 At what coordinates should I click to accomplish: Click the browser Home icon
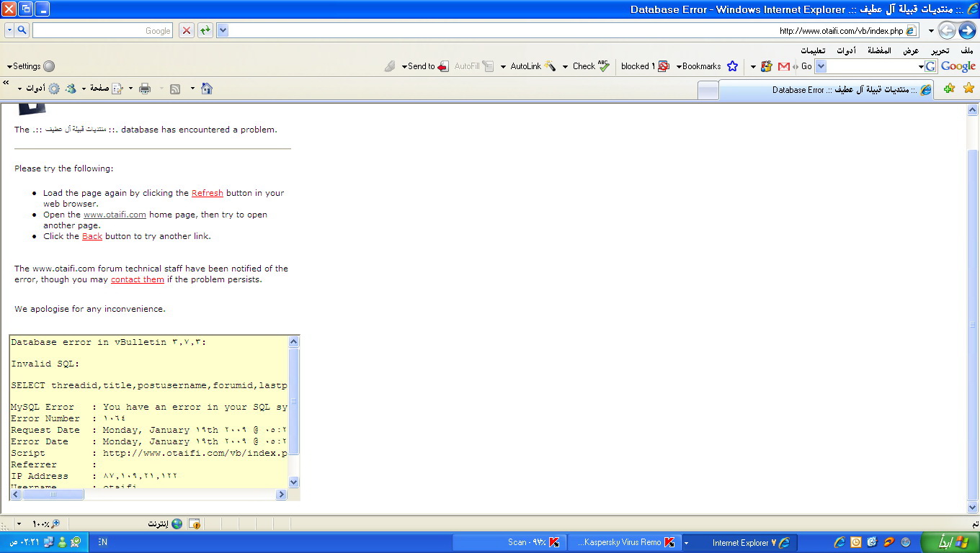pyautogui.click(x=207, y=89)
